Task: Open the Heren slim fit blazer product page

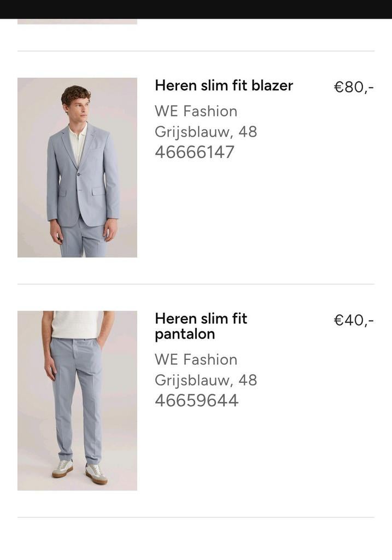Action: point(224,85)
